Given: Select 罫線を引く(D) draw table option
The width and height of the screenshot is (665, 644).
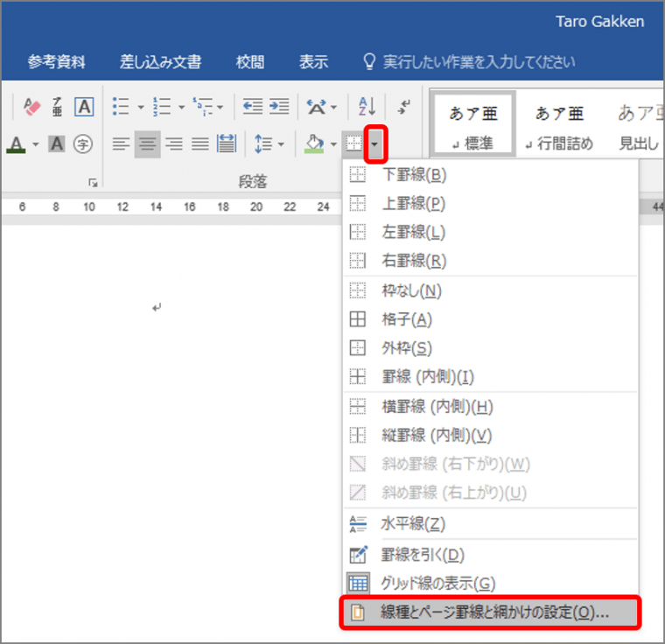Looking at the screenshot, I should coord(490,555).
